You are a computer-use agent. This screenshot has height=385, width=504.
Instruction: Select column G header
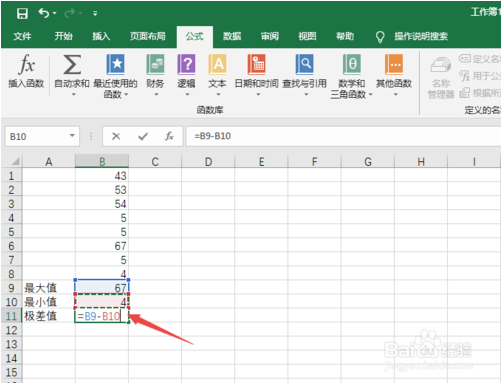368,162
